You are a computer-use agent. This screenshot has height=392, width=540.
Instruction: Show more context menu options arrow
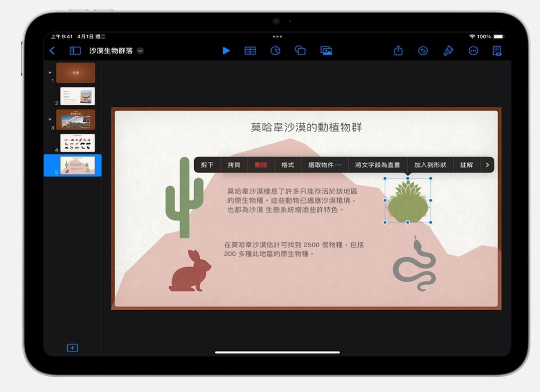coord(487,165)
